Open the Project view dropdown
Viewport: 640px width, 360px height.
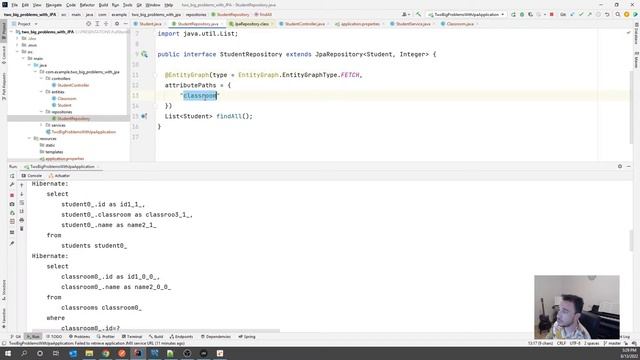pyautogui.click(x=24, y=24)
